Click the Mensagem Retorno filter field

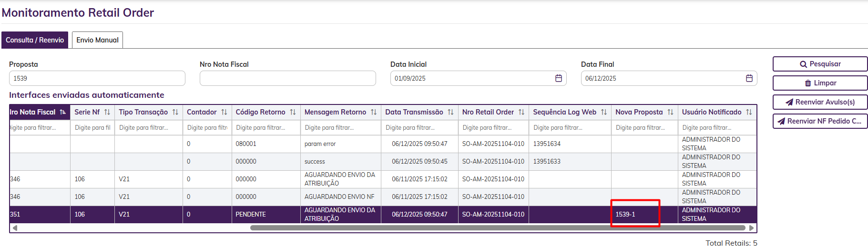pyautogui.click(x=340, y=128)
